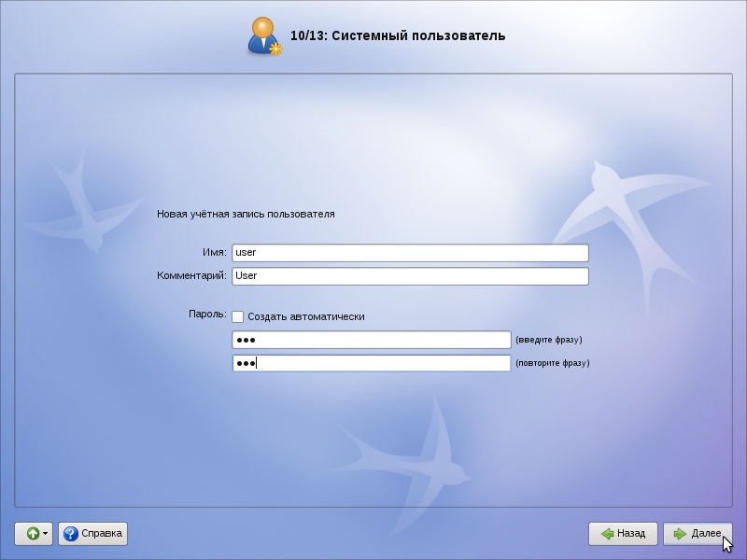Click the "Новая учётная запись пользователя" heading
The image size is (747, 560).
click(246, 214)
